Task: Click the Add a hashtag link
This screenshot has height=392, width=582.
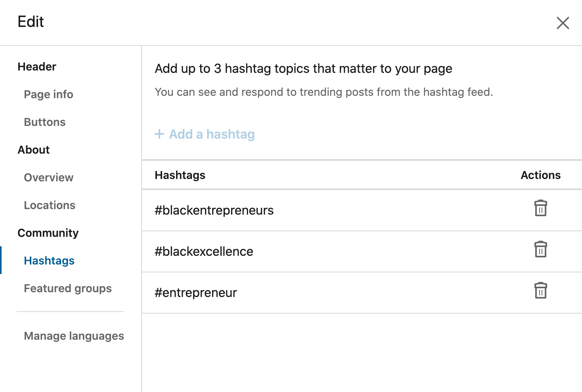Action: pos(212,134)
